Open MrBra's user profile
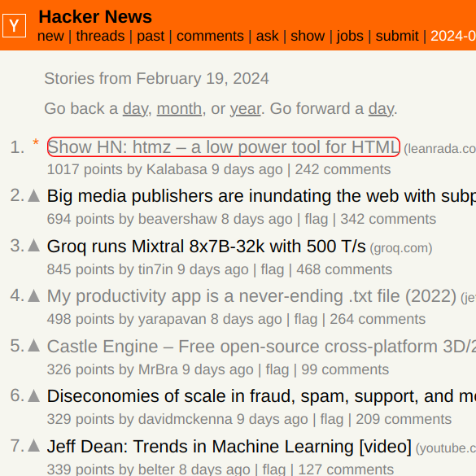The width and height of the screenshot is (476, 476). 158,369
